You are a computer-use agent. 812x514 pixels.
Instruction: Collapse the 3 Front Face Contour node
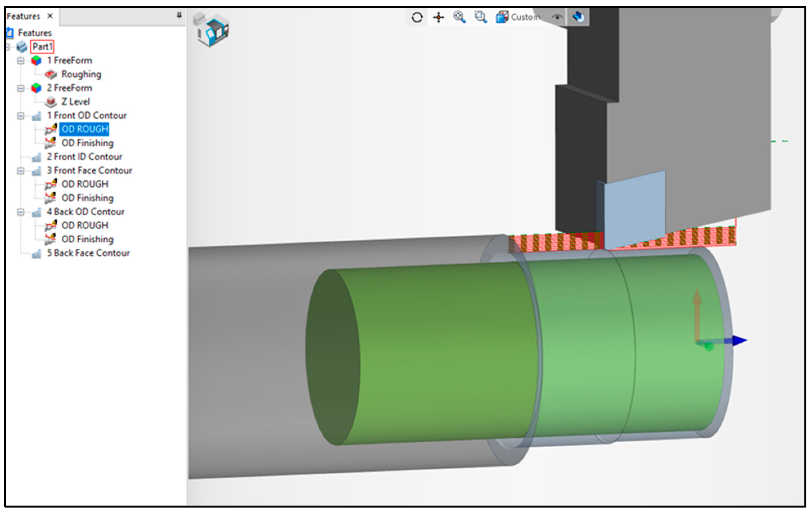(21, 171)
